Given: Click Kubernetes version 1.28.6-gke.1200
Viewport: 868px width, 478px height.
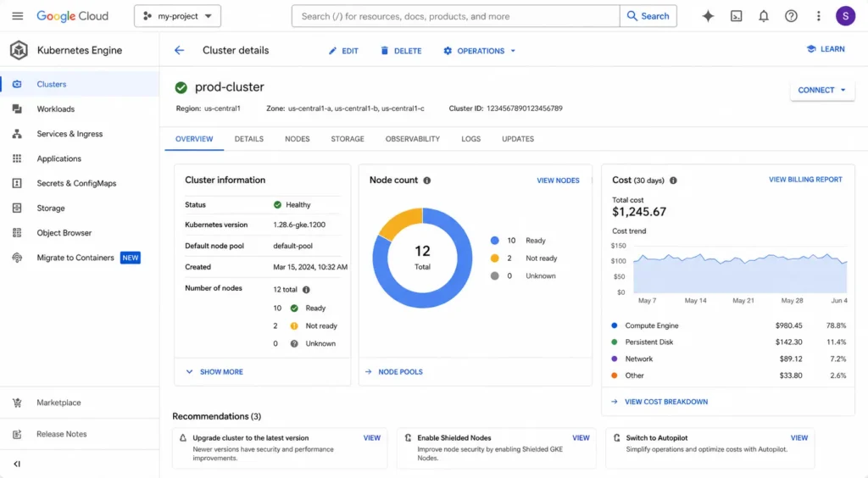Looking at the screenshot, I should click(299, 225).
